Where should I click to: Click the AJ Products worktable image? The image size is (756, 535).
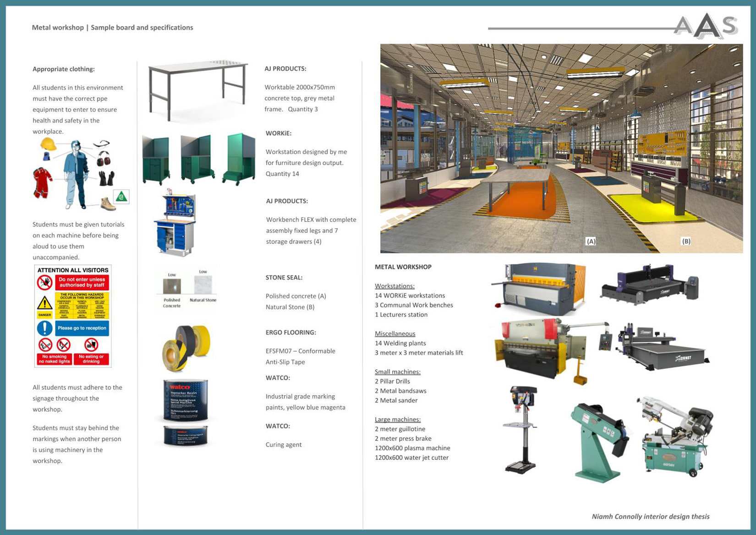coord(197,89)
